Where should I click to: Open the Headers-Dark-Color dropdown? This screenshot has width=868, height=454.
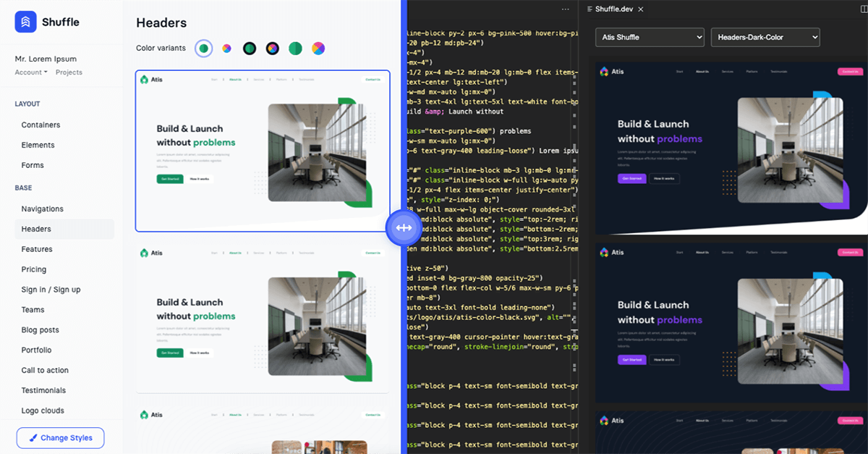[x=765, y=37]
